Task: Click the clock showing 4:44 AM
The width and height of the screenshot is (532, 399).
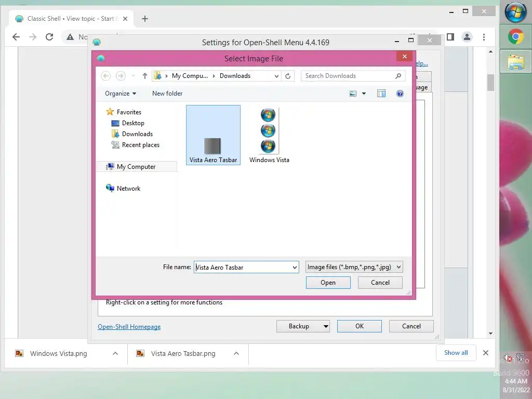Action: pos(516,381)
